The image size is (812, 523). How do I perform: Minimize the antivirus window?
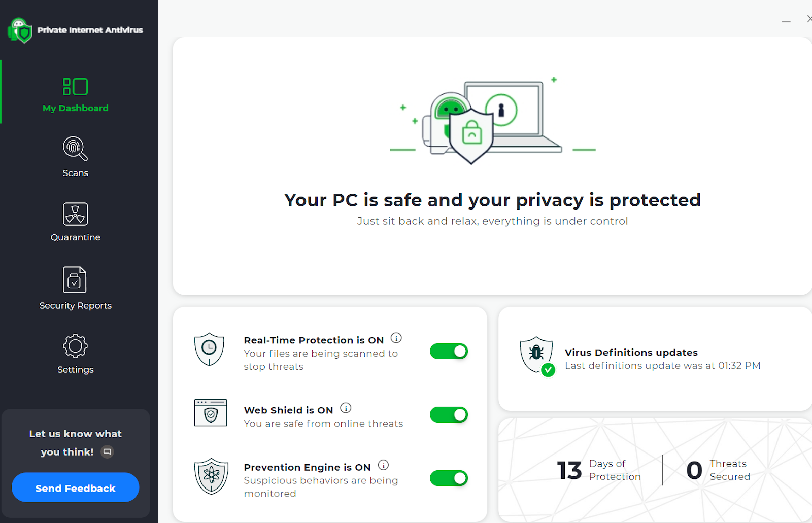click(x=786, y=22)
